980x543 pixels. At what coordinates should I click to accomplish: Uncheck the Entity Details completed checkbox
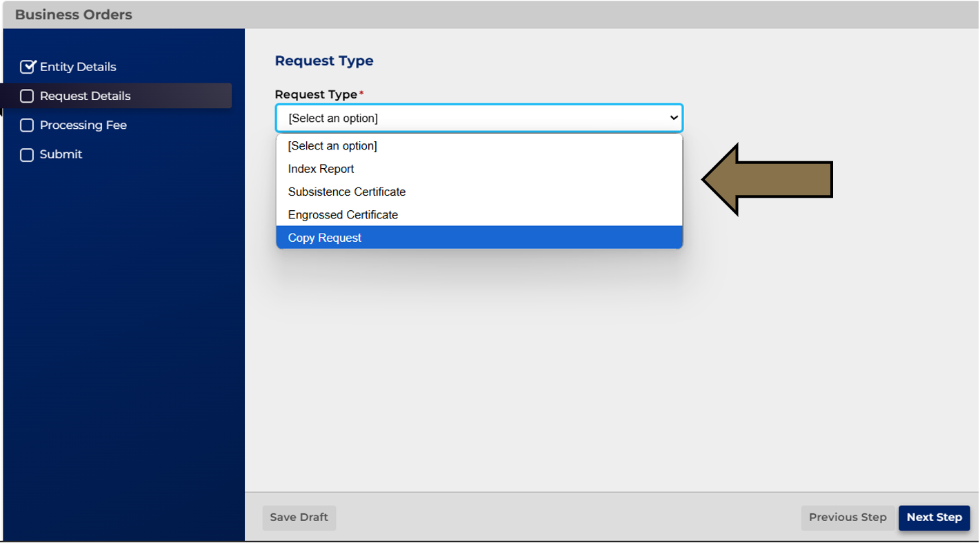[27, 66]
